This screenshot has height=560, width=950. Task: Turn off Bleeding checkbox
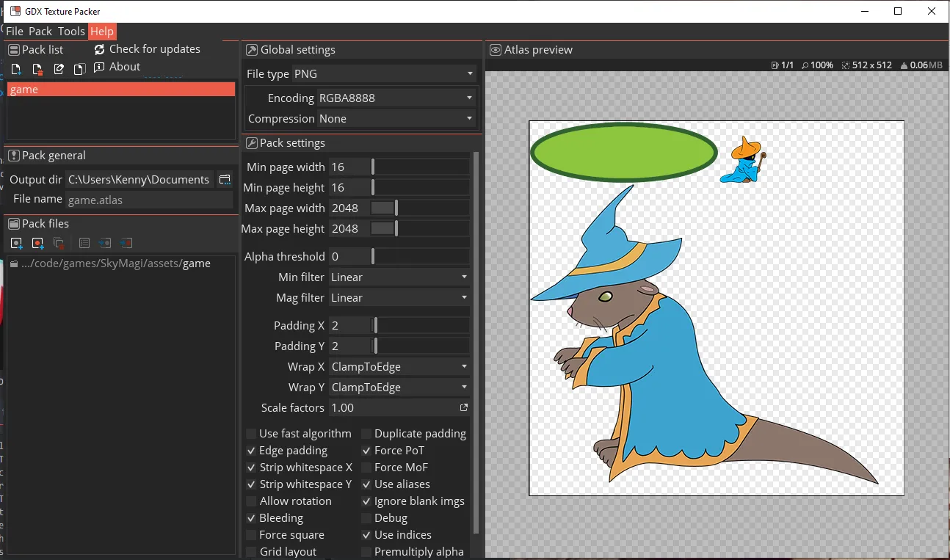tap(251, 518)
